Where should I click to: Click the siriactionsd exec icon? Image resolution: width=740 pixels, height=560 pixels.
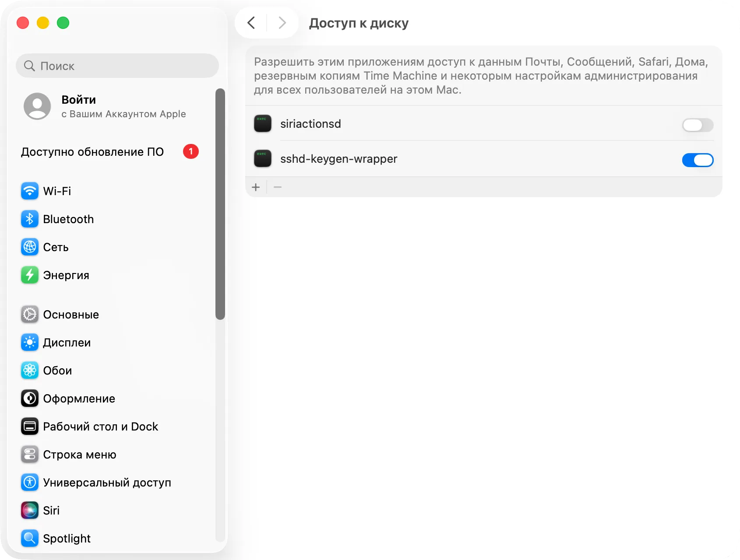pyautogui.click(x=263, y=123)
